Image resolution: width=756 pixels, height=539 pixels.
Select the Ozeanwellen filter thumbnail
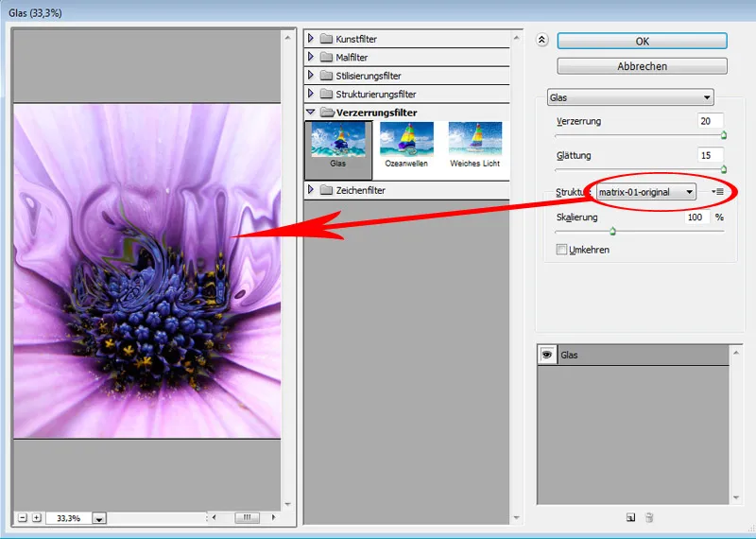coord(406,145)
